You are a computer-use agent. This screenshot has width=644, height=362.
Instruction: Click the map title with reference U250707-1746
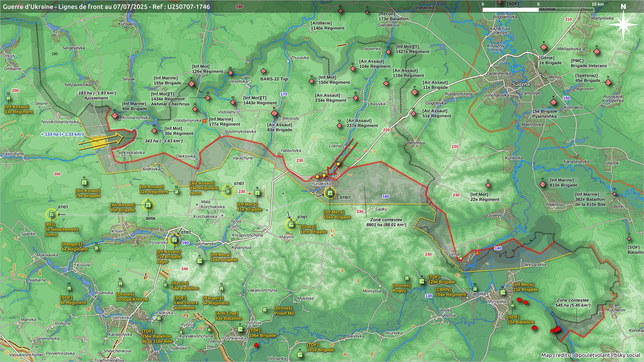107,7
